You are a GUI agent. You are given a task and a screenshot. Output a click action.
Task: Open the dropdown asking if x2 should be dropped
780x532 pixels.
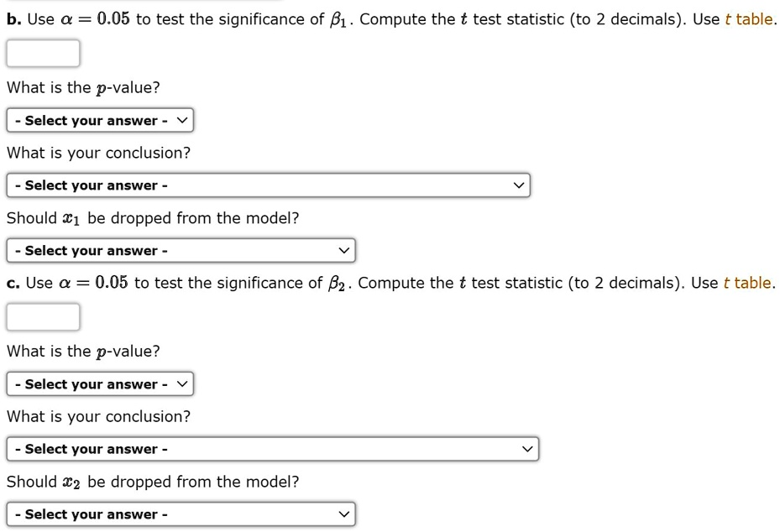pyautogui.click(x=180, y=514)
